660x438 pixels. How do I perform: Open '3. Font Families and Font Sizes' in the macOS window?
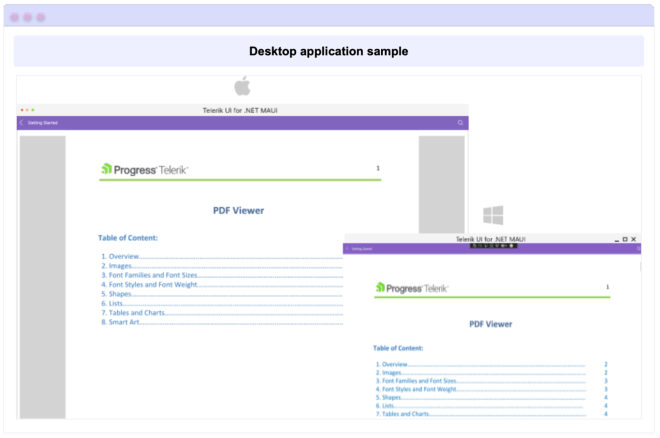[x=149, y=275]
